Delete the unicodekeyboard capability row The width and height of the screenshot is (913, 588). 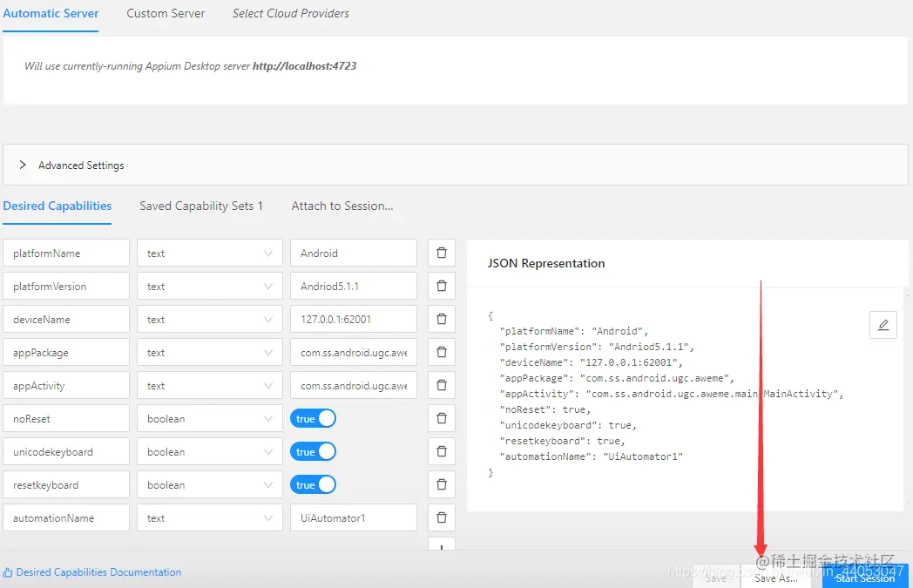tap(442, 452)
